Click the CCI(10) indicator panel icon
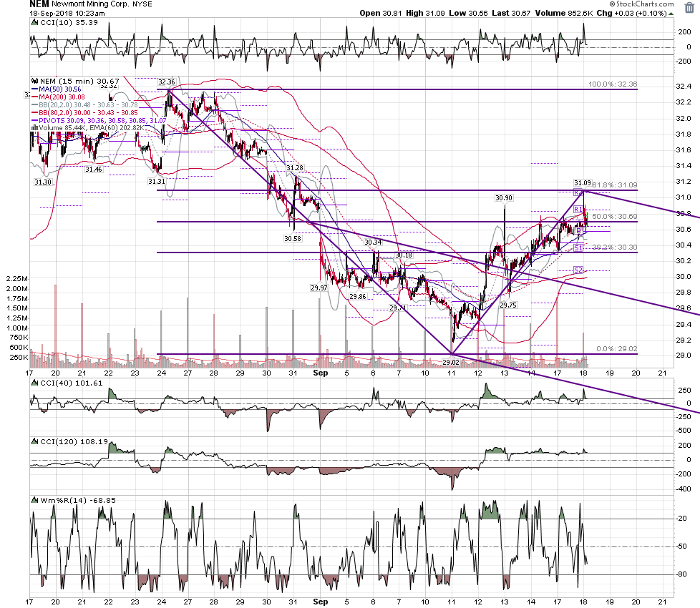 coord(34,22)
